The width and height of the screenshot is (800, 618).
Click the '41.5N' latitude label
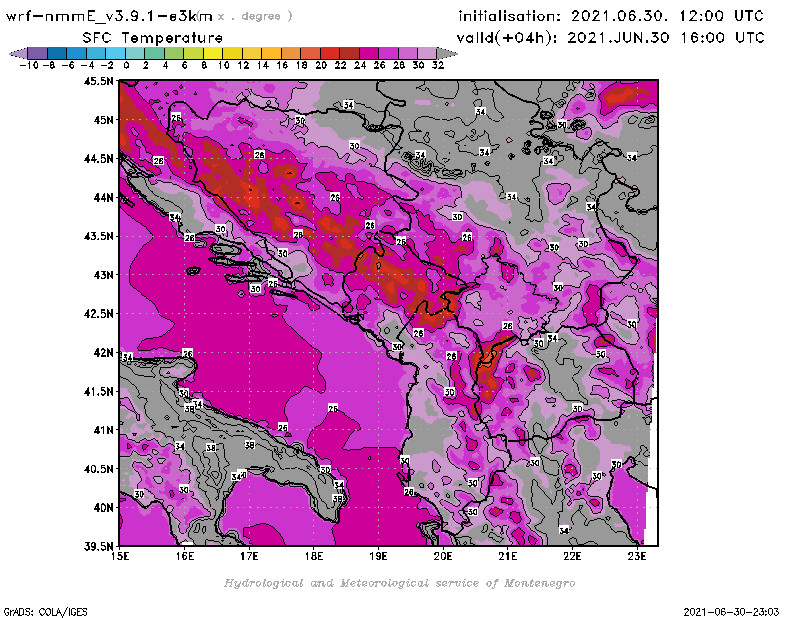(98, 391)
